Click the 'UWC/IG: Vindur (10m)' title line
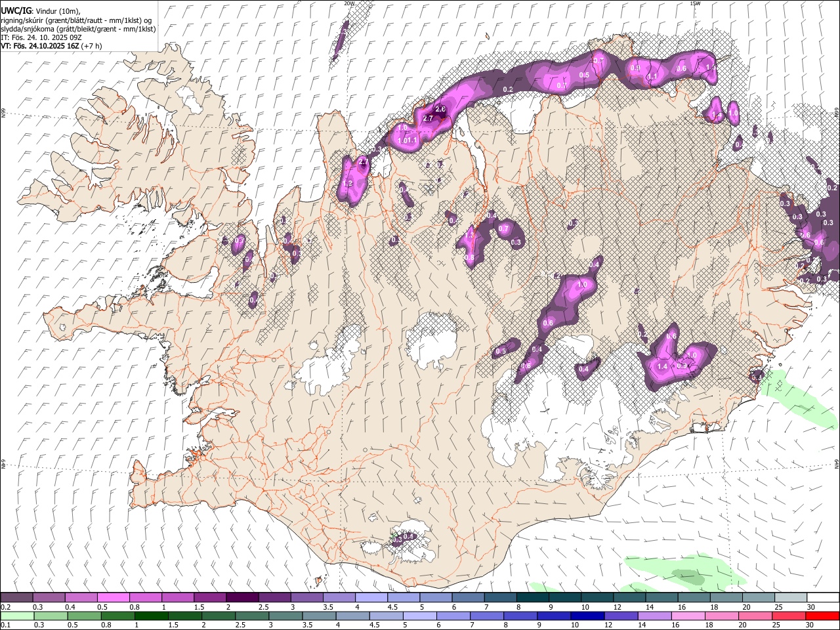The height and width of the screenshot is (630, 840). (x=40, y=11)
